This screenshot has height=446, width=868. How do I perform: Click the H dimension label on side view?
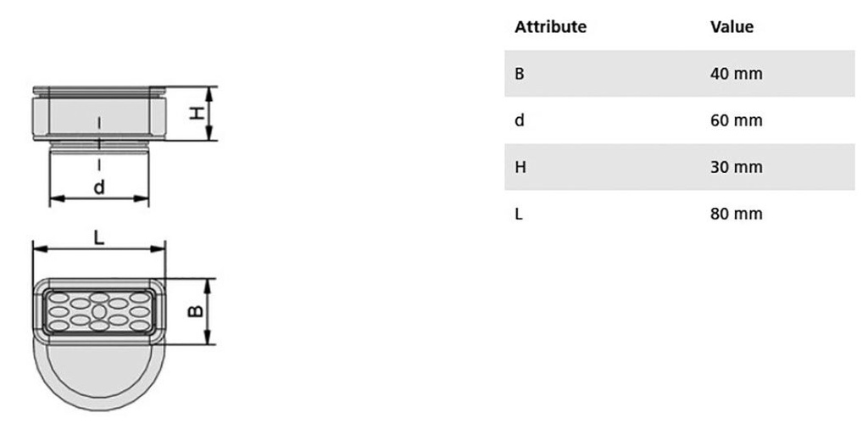click(196, 113)
